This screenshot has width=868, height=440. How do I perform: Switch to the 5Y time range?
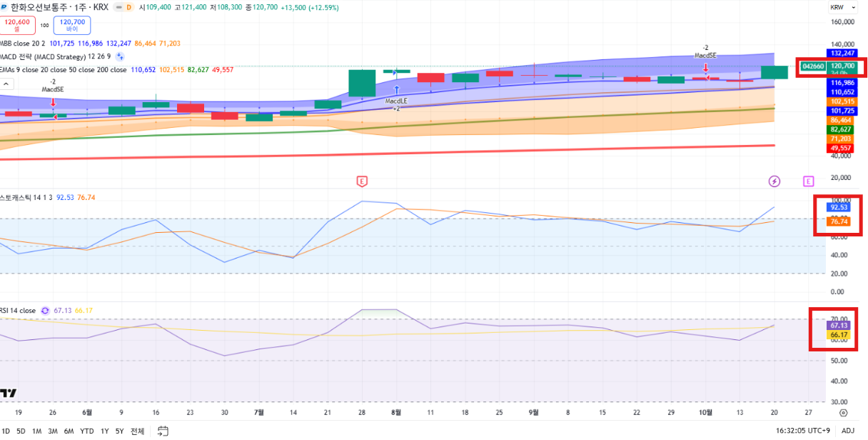pos(120,431)
